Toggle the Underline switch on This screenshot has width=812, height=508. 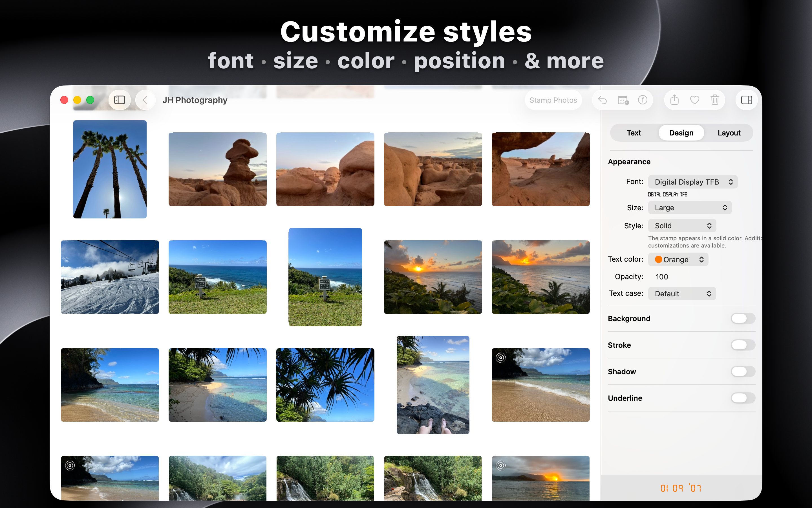tap(743, 398)
